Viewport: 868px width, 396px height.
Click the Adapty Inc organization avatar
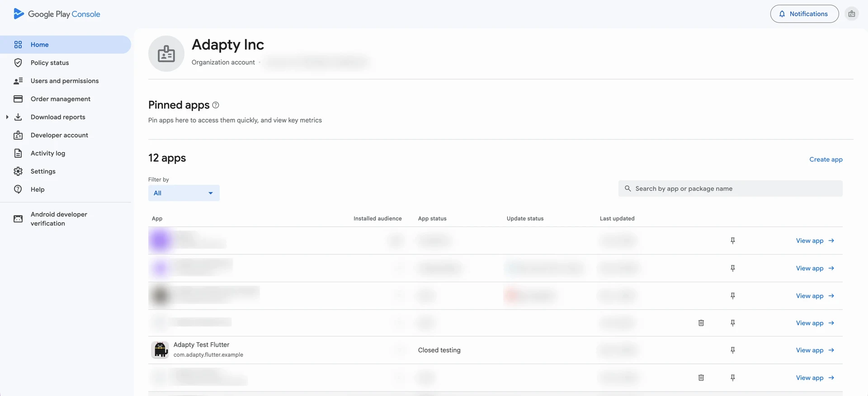(x=166, y=54)
